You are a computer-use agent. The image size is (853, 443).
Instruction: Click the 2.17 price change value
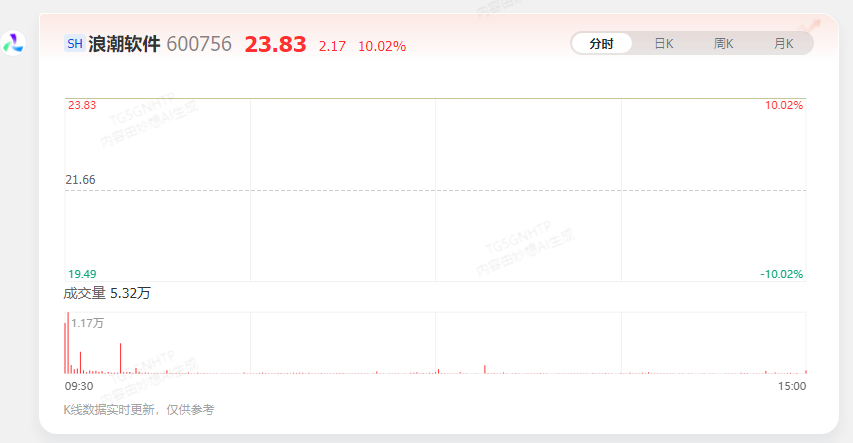click(x=332, y=46)
